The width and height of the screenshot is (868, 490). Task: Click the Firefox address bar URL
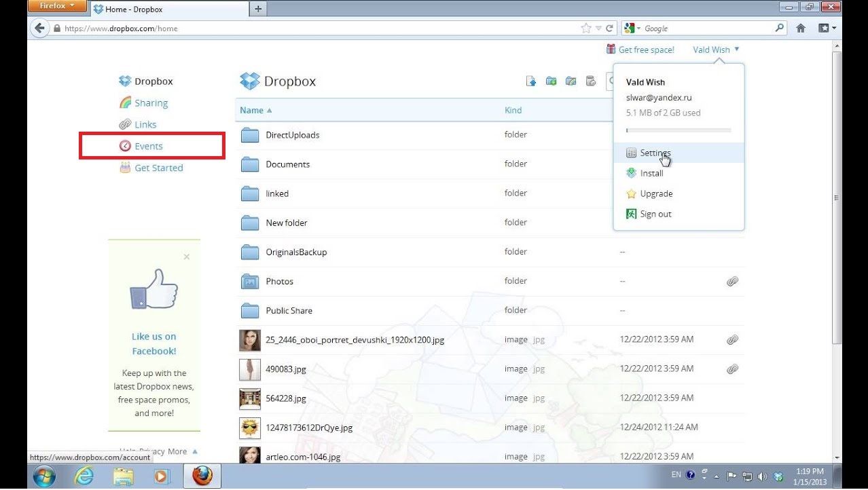tap(121, 29)
